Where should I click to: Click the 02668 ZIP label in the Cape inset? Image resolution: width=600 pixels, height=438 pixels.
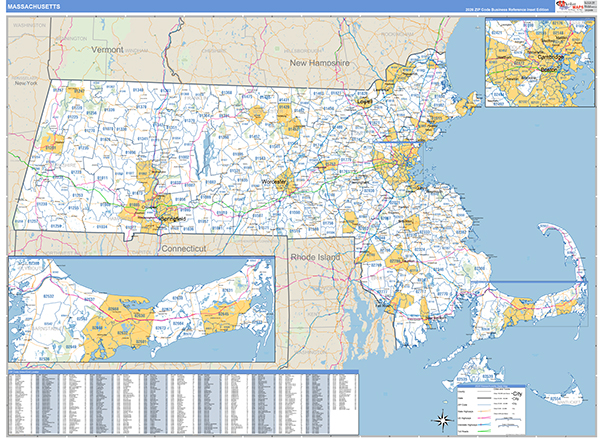113,309
